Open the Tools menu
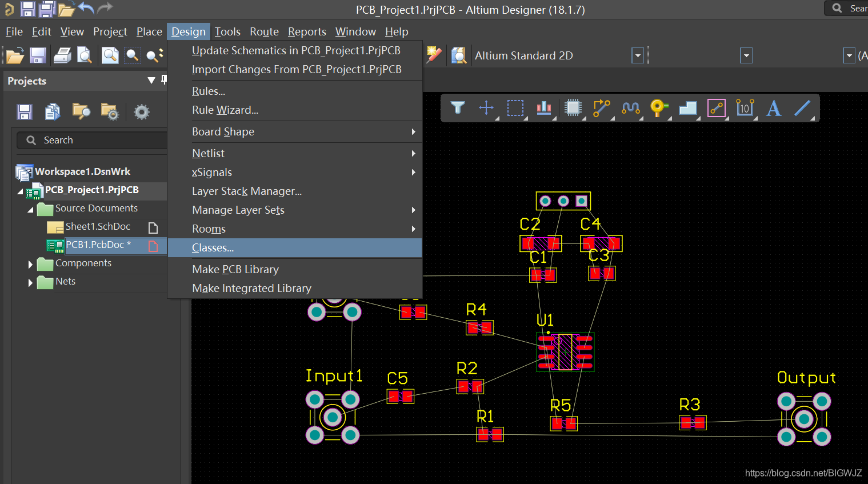The width and height of the screenshot is (868, 484). pos(227,31)
